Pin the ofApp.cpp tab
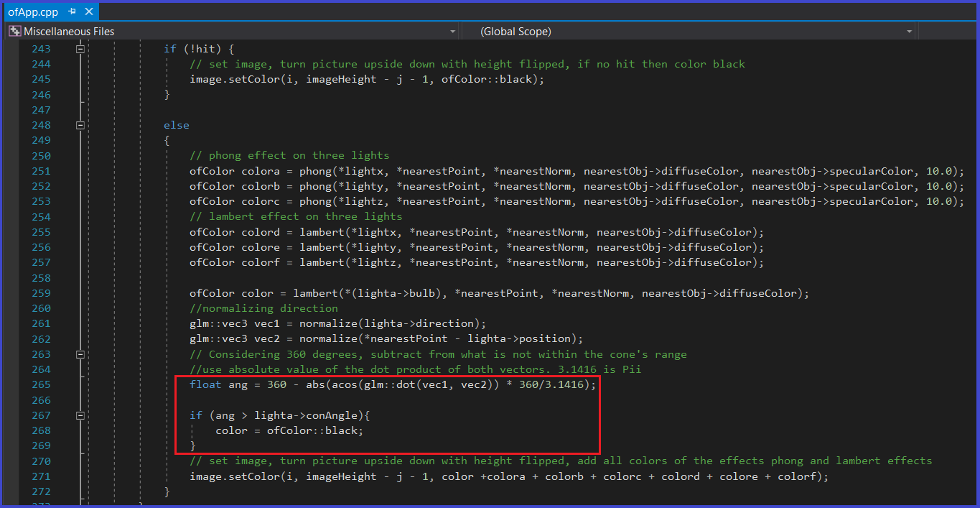This screenshot has width=980, height=508. (x=73, y=12)
